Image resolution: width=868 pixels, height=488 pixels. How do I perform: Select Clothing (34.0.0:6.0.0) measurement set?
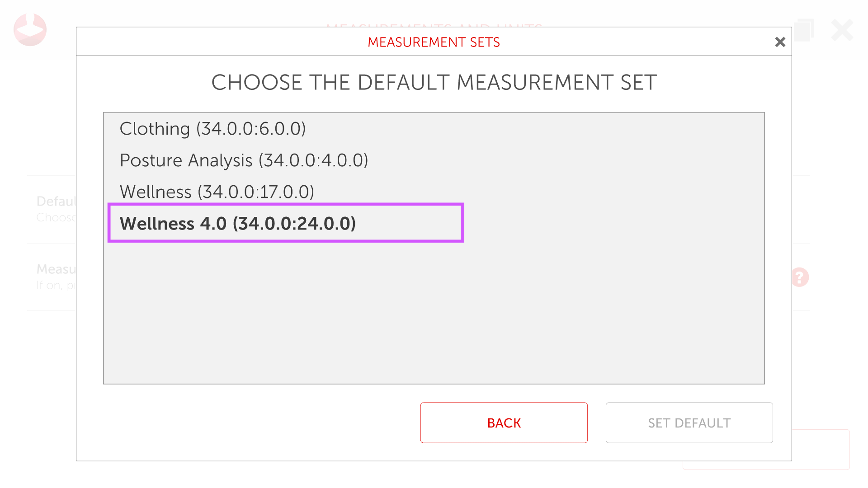coord(212,129)
